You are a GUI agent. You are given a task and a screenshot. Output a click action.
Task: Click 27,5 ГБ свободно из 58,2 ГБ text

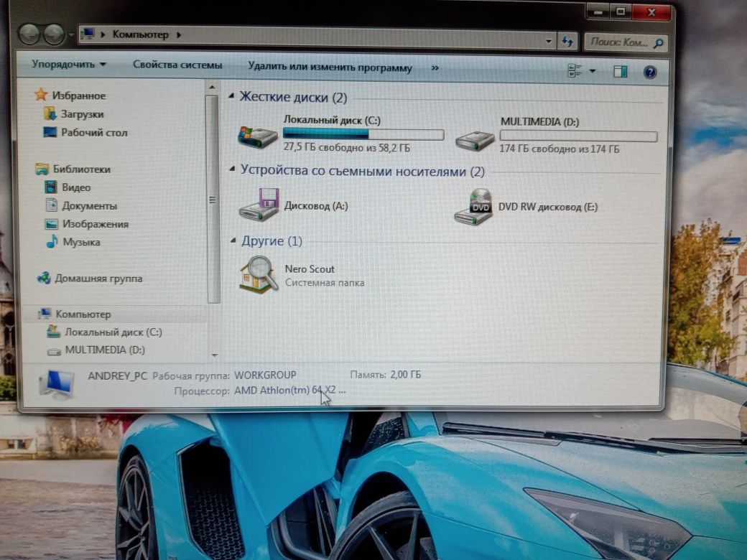point(346,148)
